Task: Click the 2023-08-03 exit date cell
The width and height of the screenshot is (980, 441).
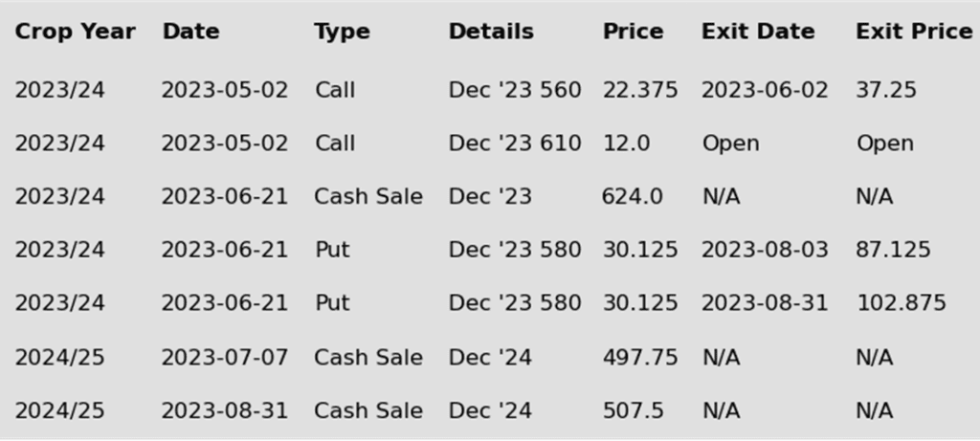Action: pos(765,250)
